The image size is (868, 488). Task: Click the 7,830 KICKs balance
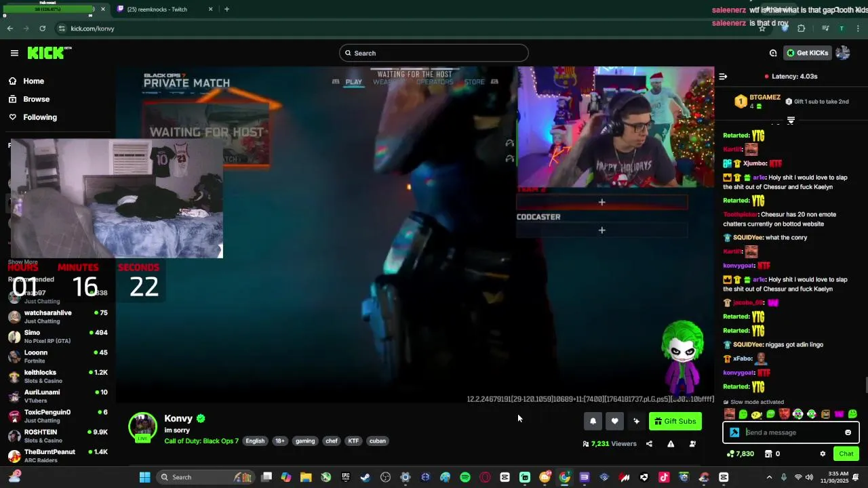tap(740, 454)
